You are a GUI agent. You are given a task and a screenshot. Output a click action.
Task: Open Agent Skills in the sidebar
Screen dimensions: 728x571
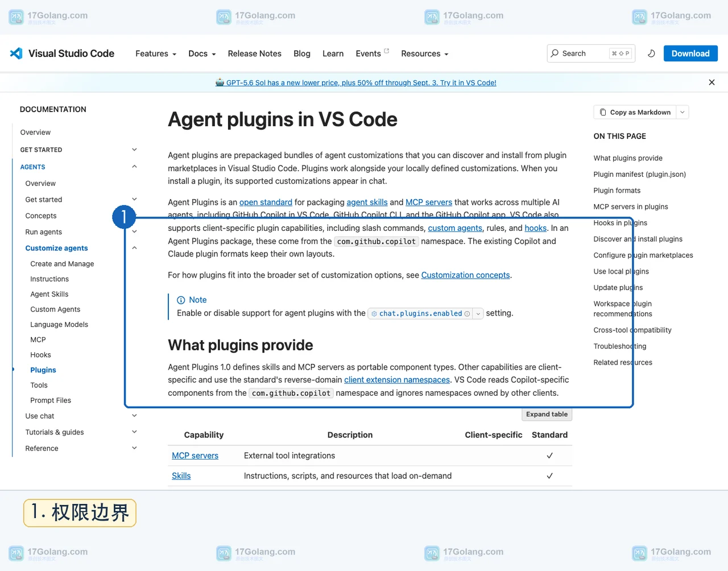[49, 294]
